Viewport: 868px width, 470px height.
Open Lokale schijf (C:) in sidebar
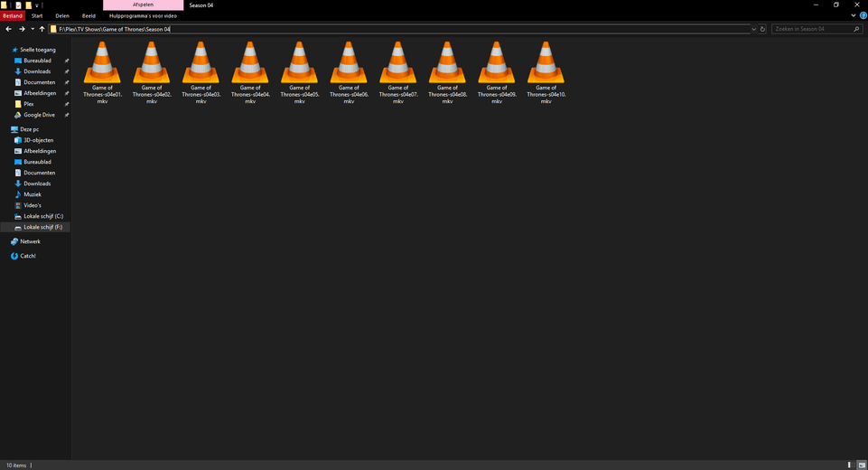(x=42, y=216)
